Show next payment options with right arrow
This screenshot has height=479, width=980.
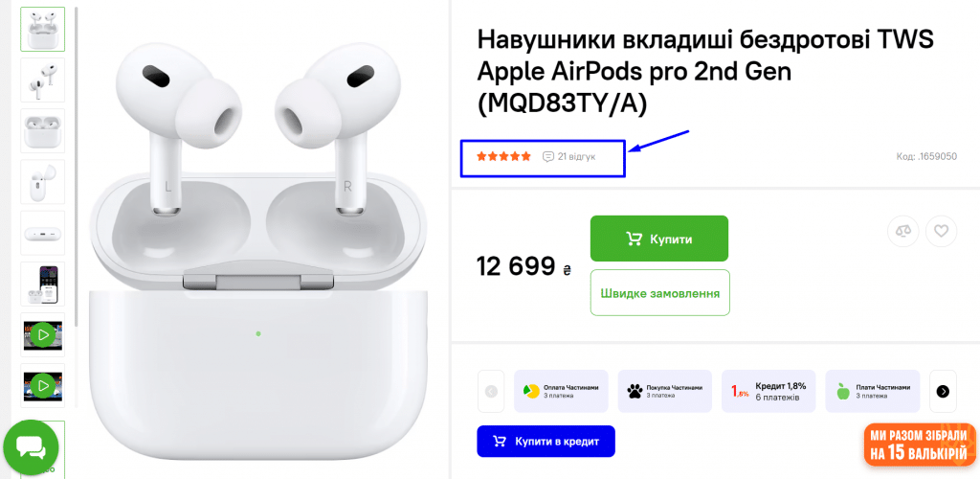(x=943, y=392)
